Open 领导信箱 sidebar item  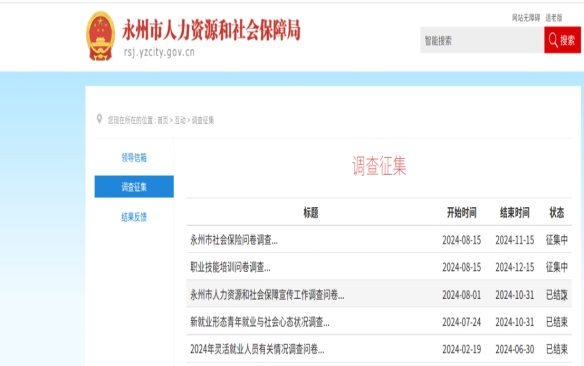[x=134, y=157]
